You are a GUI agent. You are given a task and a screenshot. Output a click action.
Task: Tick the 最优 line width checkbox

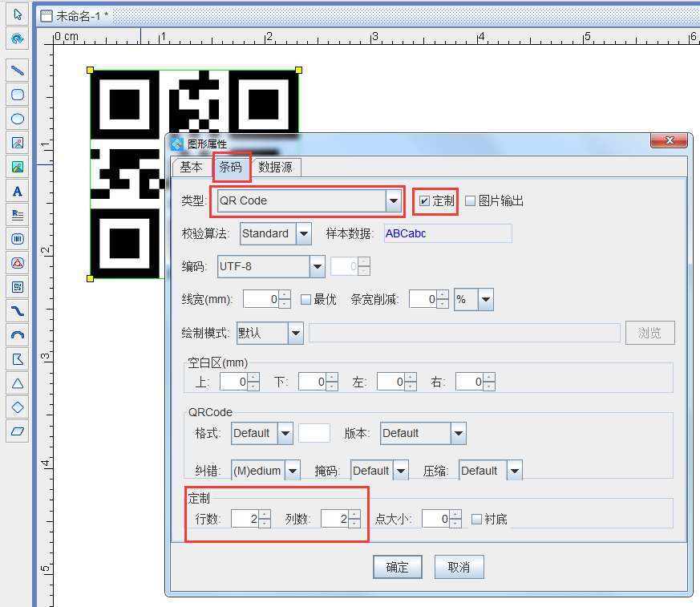click(x=305, y=299)
